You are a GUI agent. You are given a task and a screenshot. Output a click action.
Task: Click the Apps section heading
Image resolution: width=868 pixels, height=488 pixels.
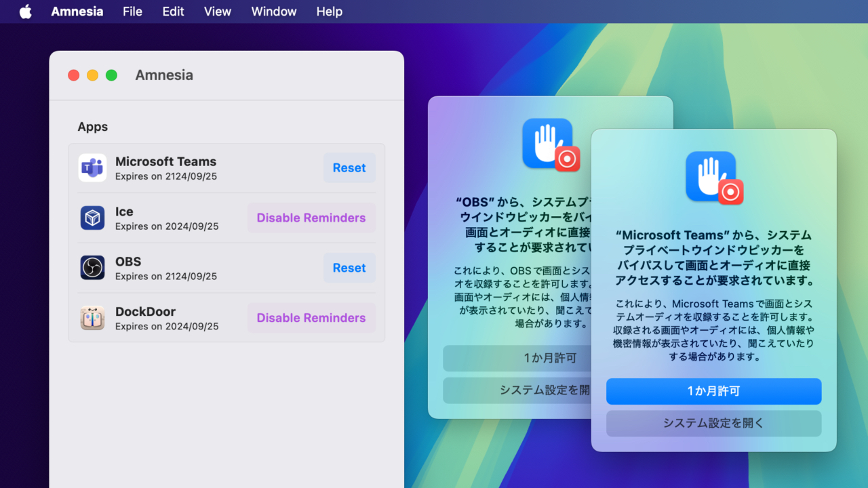93,127
